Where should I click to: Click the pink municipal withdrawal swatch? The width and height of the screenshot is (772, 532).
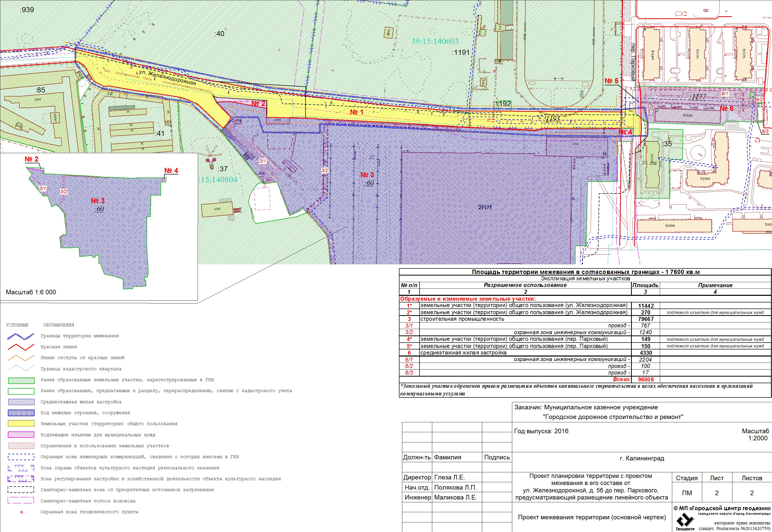(x=21, y=435)
